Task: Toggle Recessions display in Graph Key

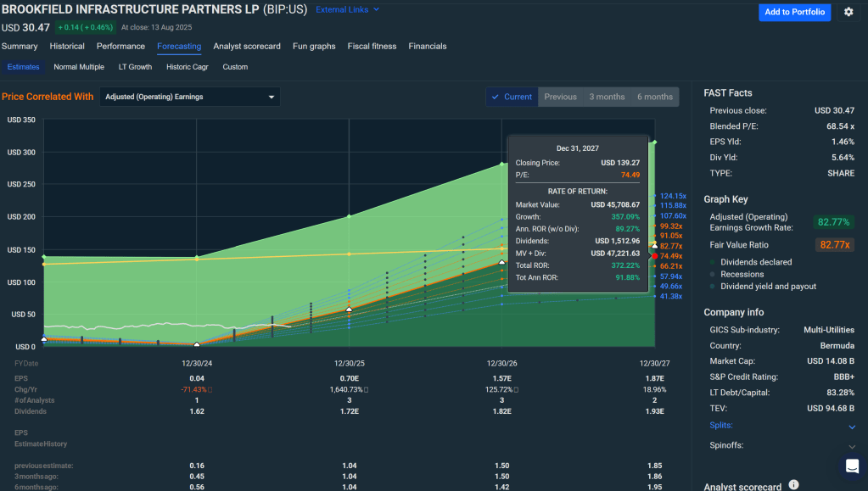Action: 744,274
